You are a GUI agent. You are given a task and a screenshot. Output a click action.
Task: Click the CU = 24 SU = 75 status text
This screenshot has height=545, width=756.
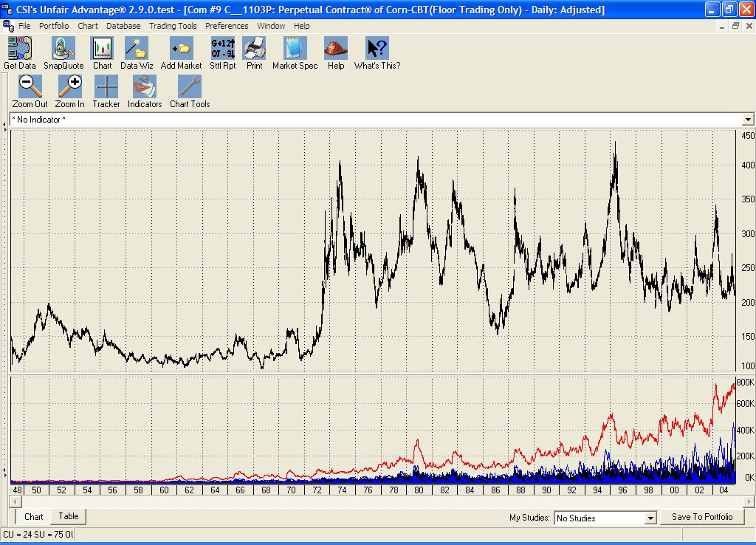coord(38,535)
